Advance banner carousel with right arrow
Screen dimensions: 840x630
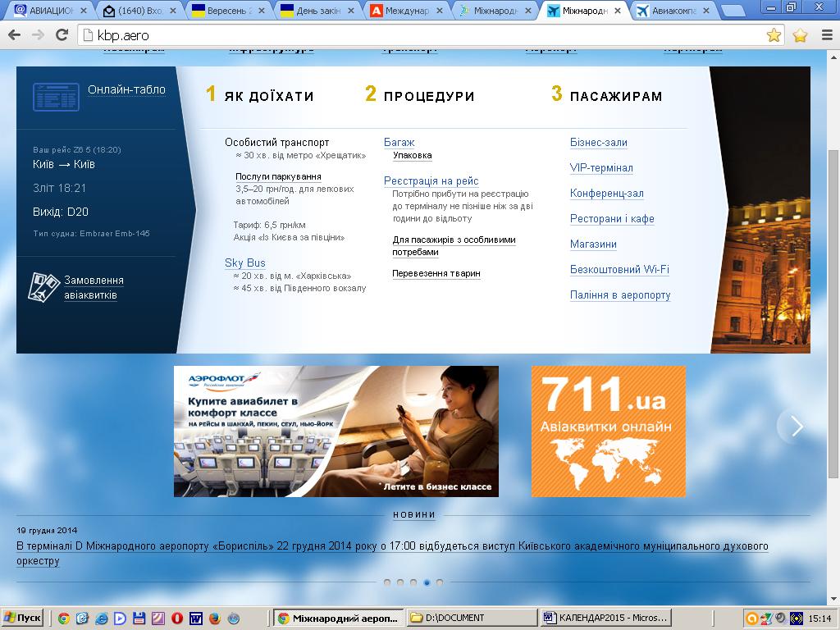(796, 426)
